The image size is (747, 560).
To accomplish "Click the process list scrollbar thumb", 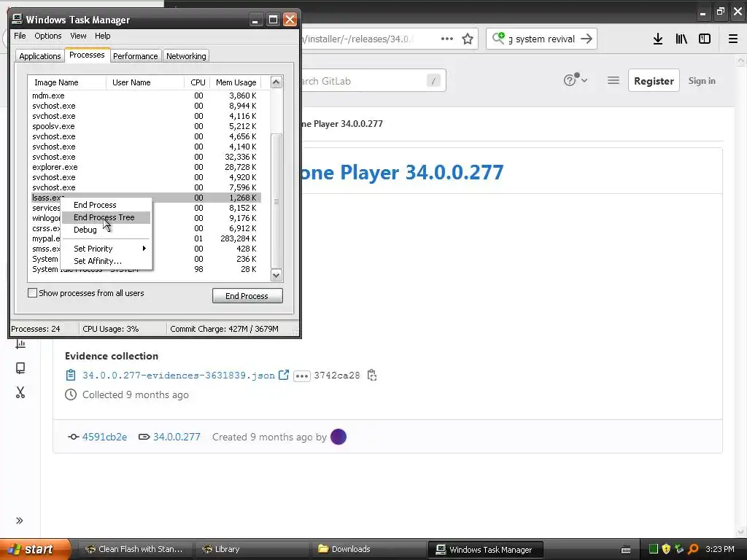I will tap(276, 201).
